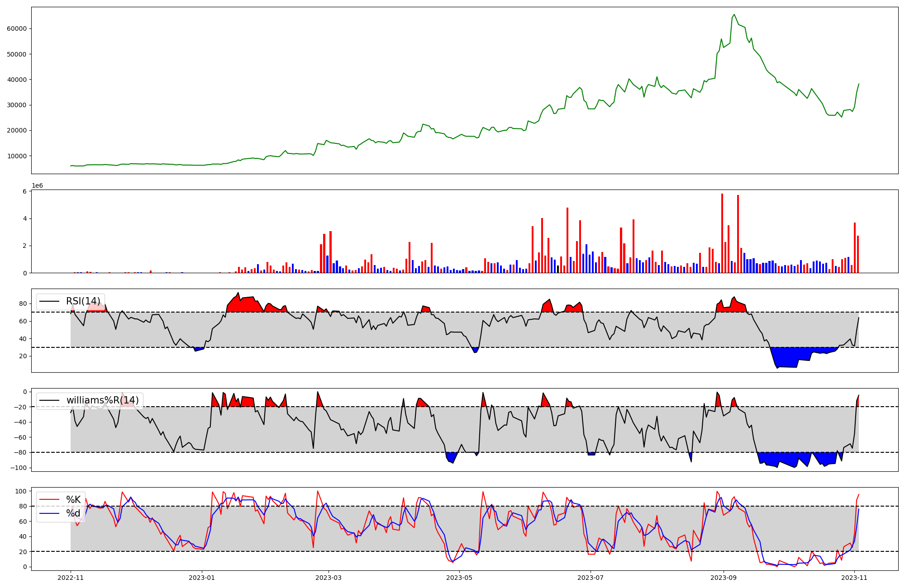Click the 2023-01 x-axis date label
905x588 pixels.
[202, 578]
